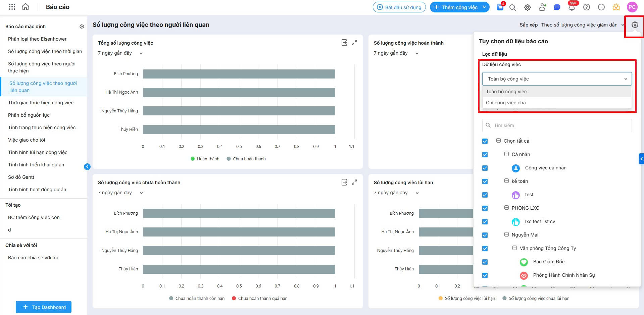The width and height of the screenshot is (644, 315).
Task: Open the sort order dropdown
Action: (582, 25)
